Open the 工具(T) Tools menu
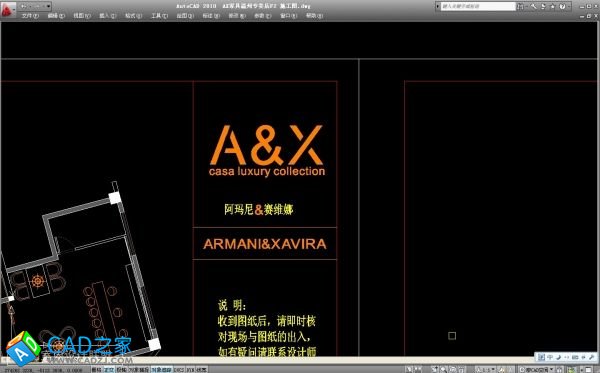The width and height of the screenshot is (600, 373). click(159, 16)
